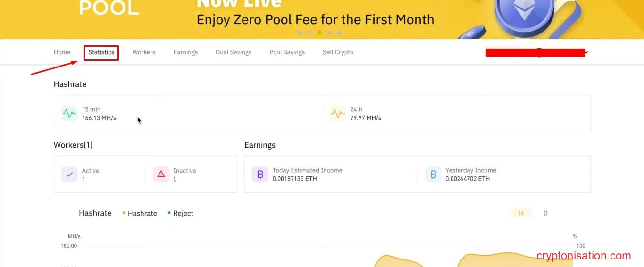Toggle the Reject legend series
The image size is (644, 267).
click(181, 213)
